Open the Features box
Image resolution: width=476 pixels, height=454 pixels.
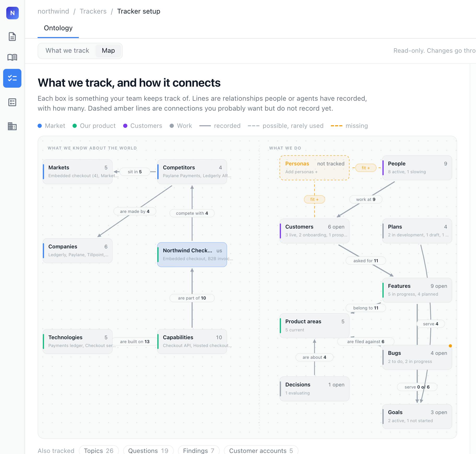[x=417, y=290]
